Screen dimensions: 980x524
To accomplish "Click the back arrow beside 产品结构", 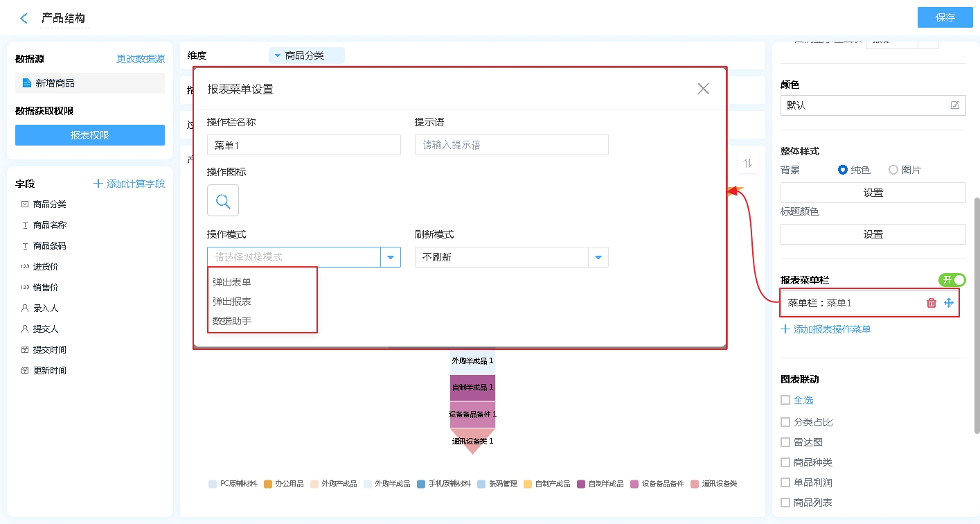I will pos(24,19).
